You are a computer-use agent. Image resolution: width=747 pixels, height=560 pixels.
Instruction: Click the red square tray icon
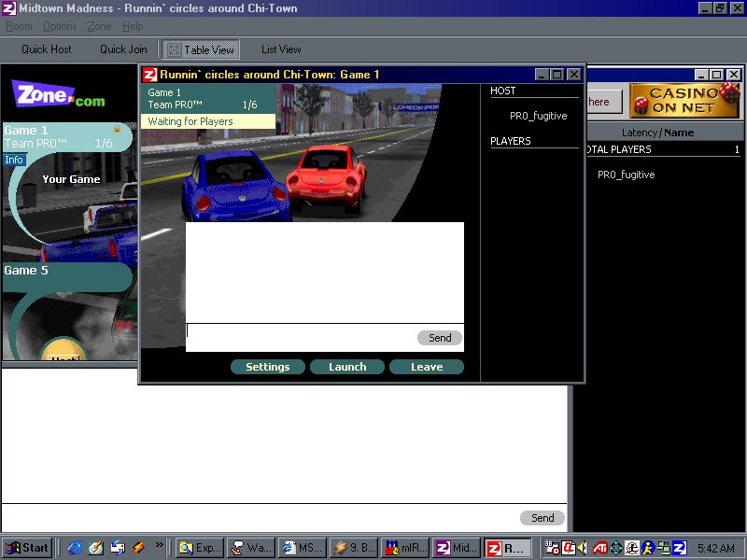(569, 548)
